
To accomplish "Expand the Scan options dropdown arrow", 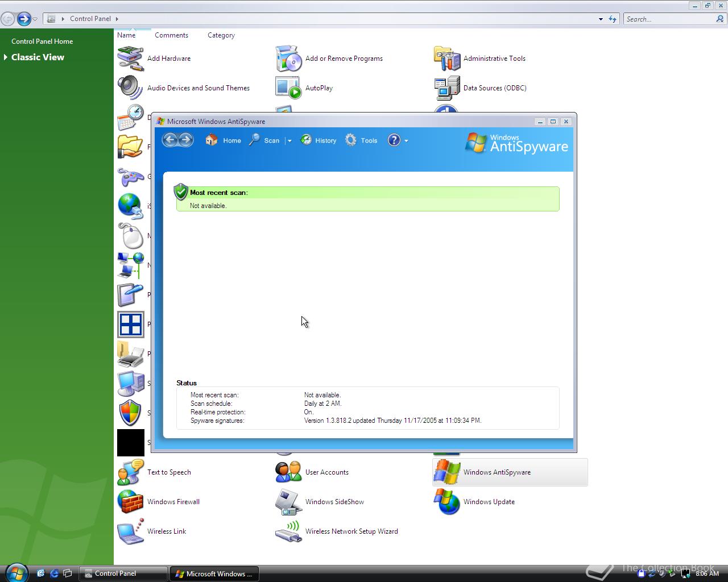I will click(x=289, y=141).
